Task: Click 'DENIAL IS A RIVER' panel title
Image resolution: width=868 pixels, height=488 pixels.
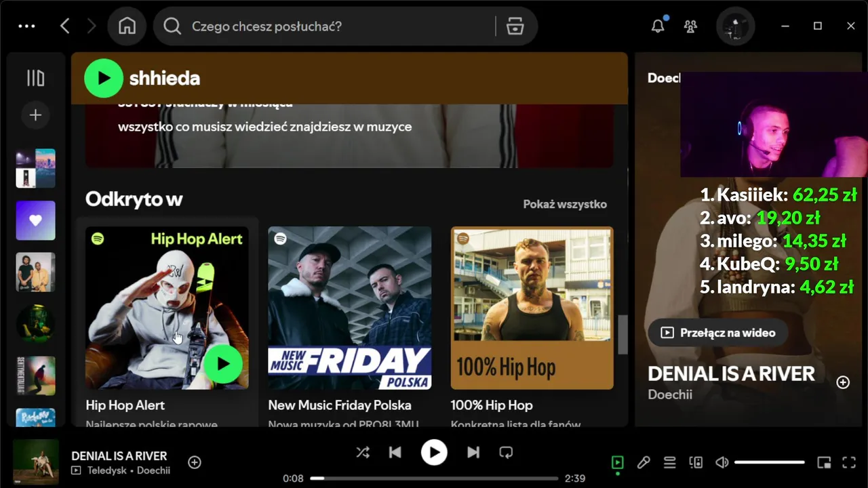Action: (731, 373)
